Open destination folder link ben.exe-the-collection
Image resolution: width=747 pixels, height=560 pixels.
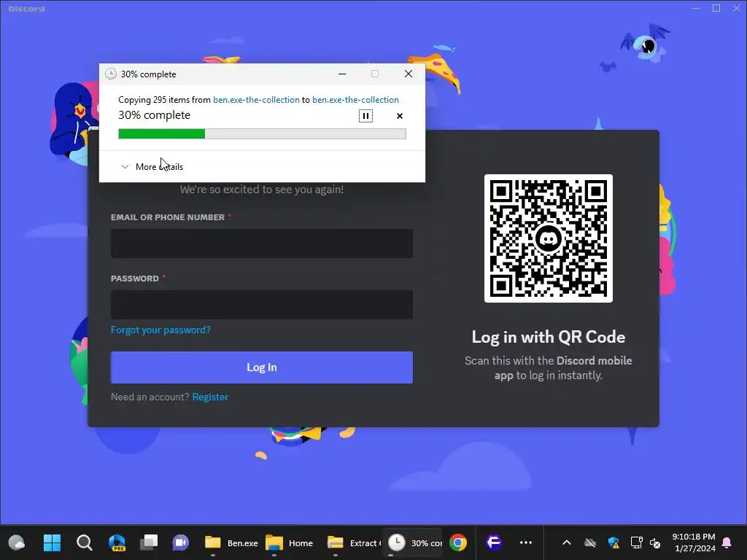pyautogui.click(x=355, y=99)
